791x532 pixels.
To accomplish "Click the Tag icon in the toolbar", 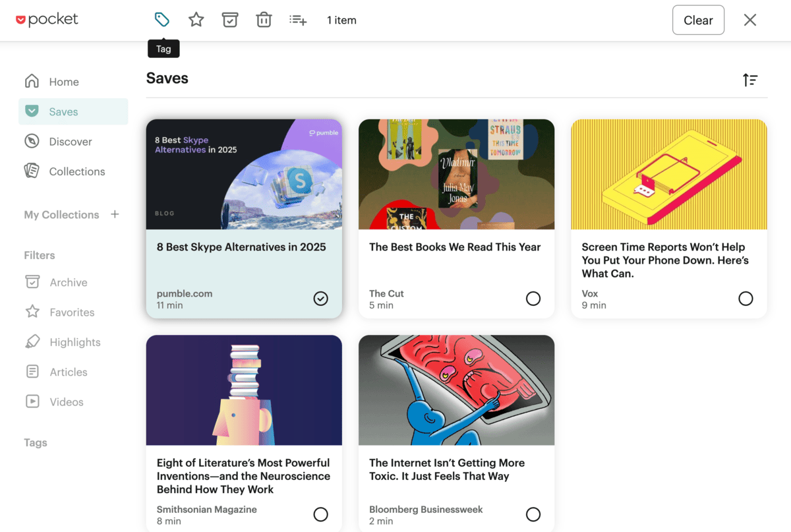I will coord(161,20).
